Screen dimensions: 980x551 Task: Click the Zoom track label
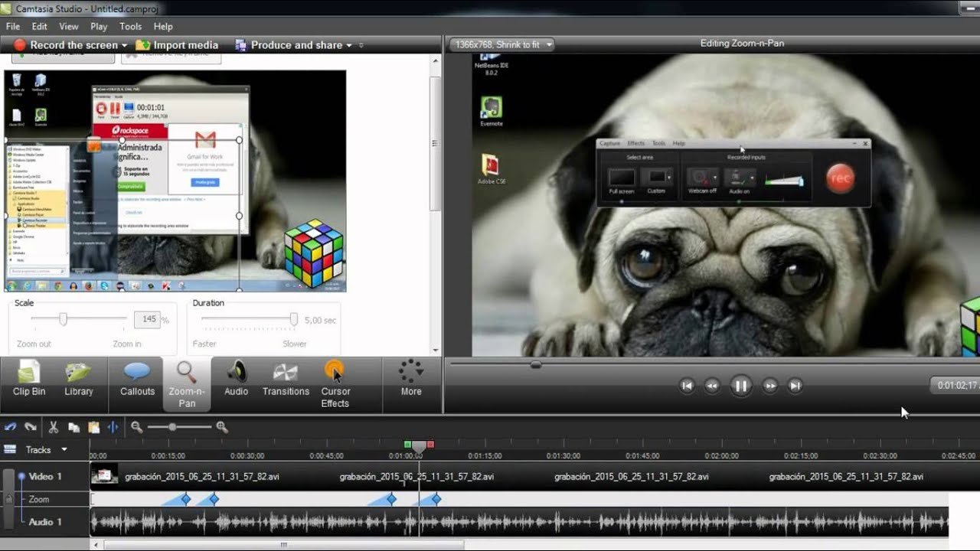pos(39,499)
